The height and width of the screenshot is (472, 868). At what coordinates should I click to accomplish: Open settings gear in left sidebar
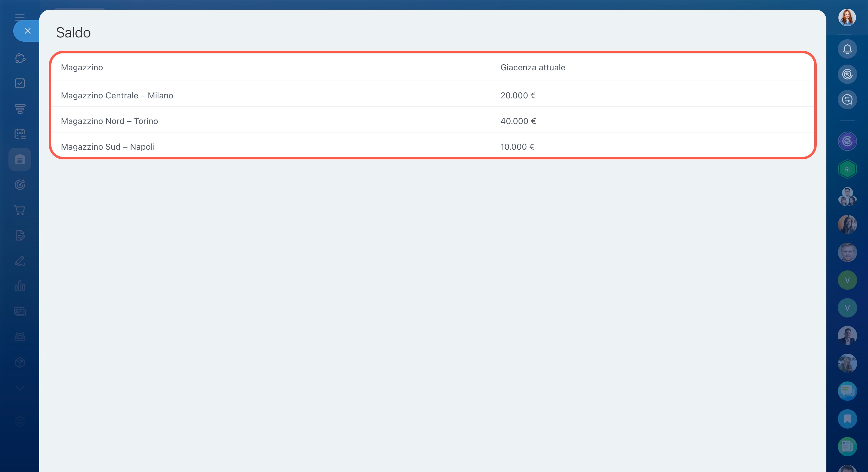pyautogui.click(x=20, y=421)
